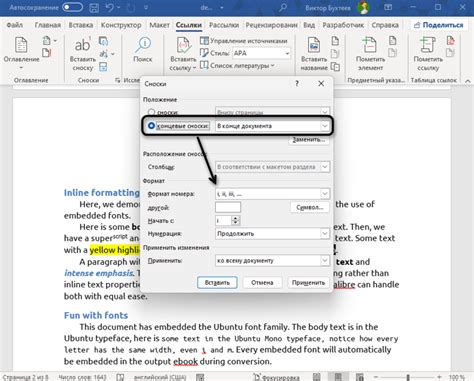This screenshot has height=381, width=474.
Task: Click the user account avatar
Action: tap(363, 7)
